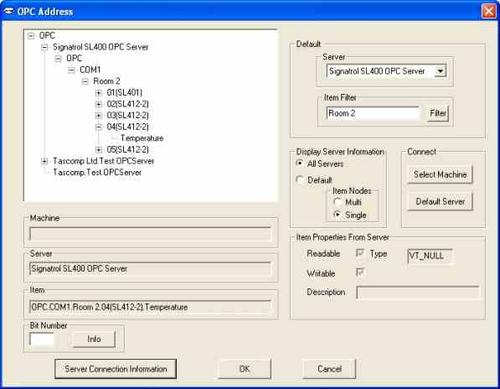Click the Server field under Machine
500x389 pixels.
150,269
